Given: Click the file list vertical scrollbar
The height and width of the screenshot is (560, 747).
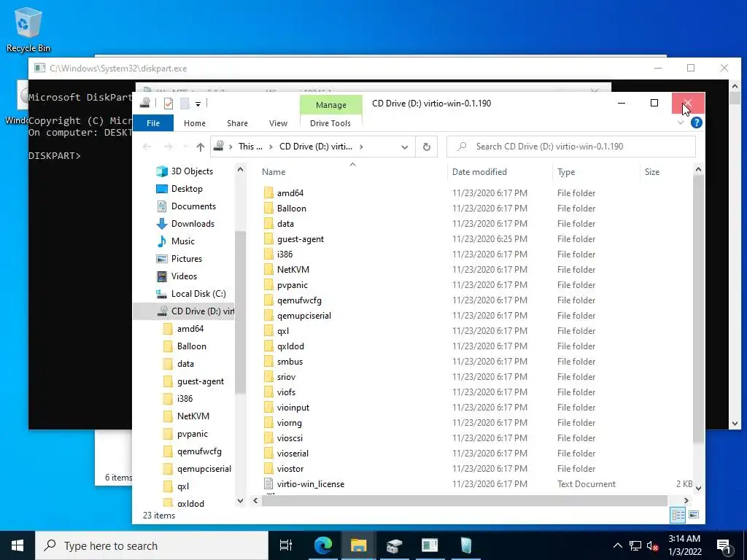Looking at the screenshot, I should pos(698,309).
